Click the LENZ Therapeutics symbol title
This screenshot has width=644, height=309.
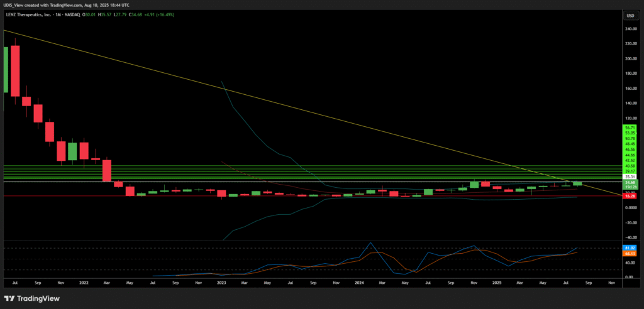click(30, 16)
